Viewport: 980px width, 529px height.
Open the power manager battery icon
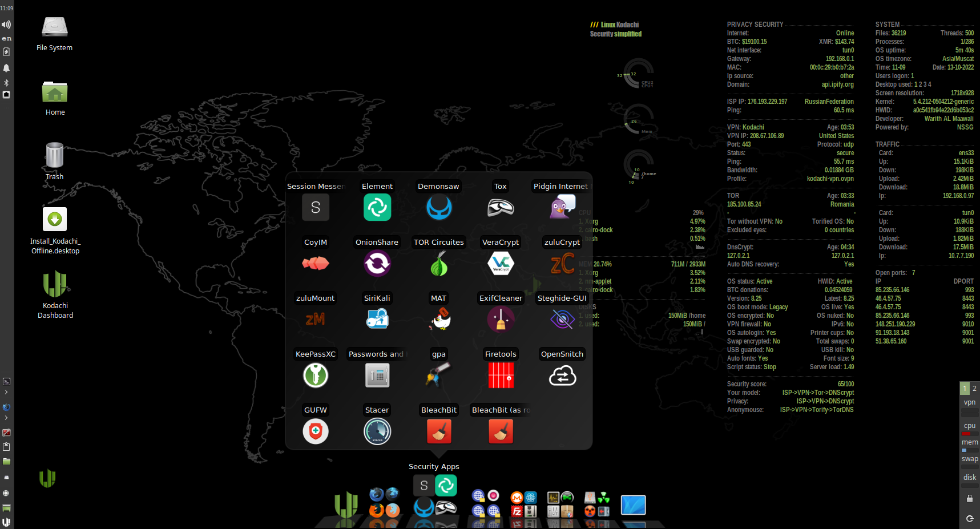tap(6, 51)
